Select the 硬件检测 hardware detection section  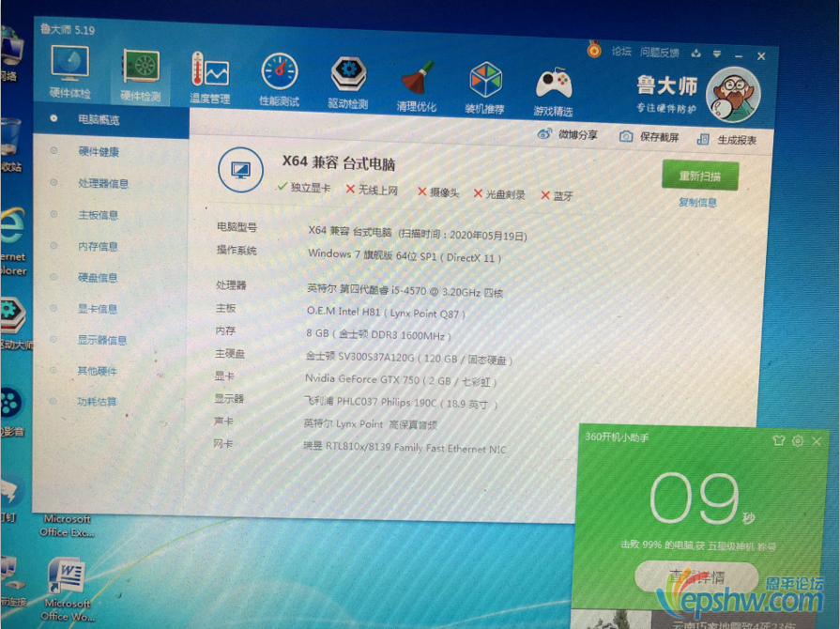(141, 75)
